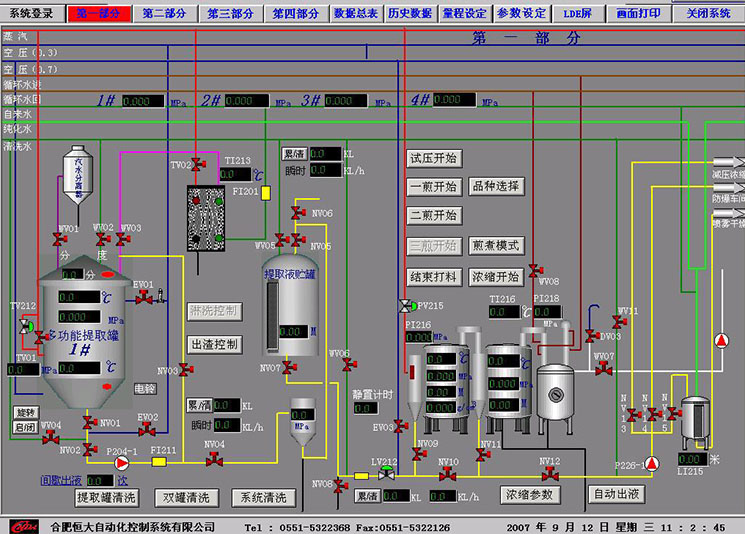Toggle valve WV02
Screen dimensions: 745x534
(x=103, y=239)
